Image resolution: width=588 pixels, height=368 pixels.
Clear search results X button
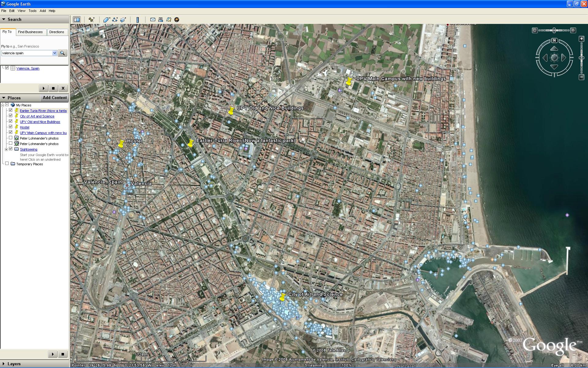[x=63, y=88]
